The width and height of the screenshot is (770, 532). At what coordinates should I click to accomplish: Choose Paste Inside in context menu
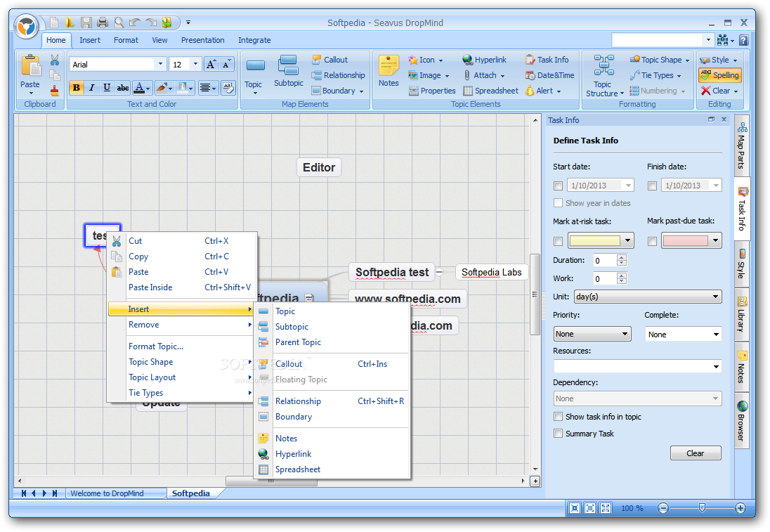(182, 287)
